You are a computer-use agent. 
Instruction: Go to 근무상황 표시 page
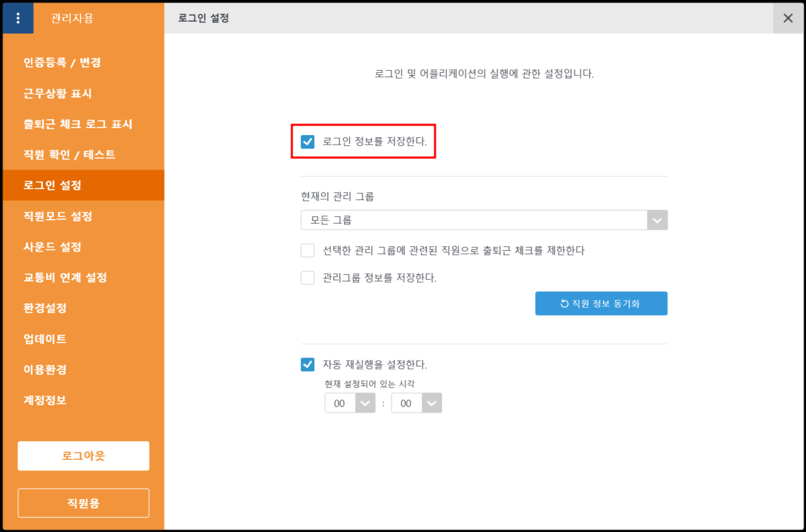tap(57, 93)
